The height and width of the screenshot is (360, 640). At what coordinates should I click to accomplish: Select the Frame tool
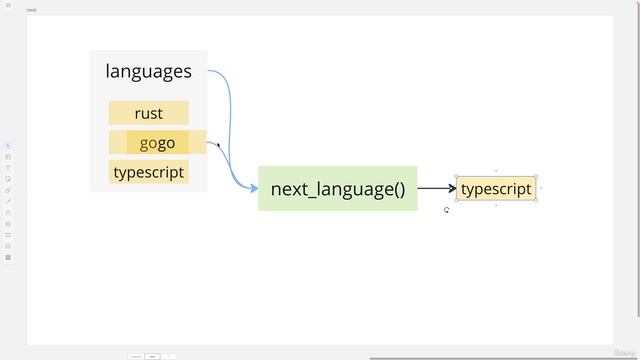tap(8, 235)
